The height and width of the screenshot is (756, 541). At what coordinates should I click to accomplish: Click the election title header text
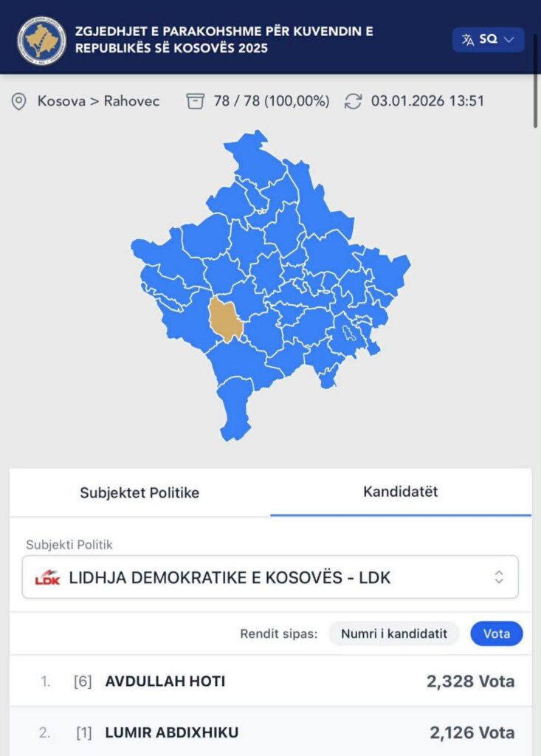coord(224,40)
